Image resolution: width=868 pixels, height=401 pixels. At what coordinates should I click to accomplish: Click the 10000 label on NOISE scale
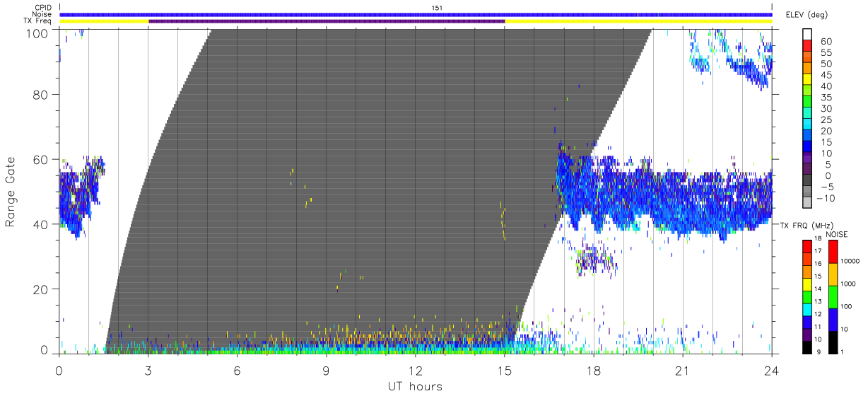[x=851, y=261]
